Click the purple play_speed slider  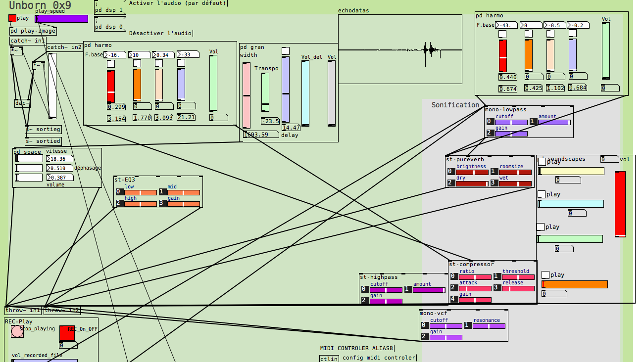point(62,19)
